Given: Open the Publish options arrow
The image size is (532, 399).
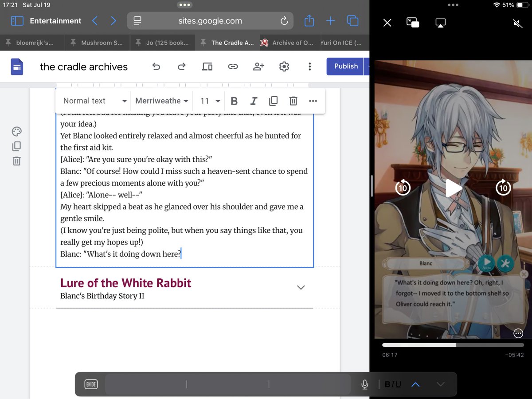Looking at the screenshot, I should (x=367, y=66).
